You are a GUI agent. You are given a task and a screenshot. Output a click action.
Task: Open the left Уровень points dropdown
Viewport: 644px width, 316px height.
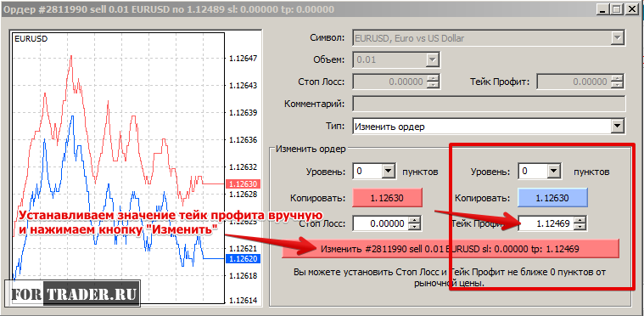[x=388, y=171]
